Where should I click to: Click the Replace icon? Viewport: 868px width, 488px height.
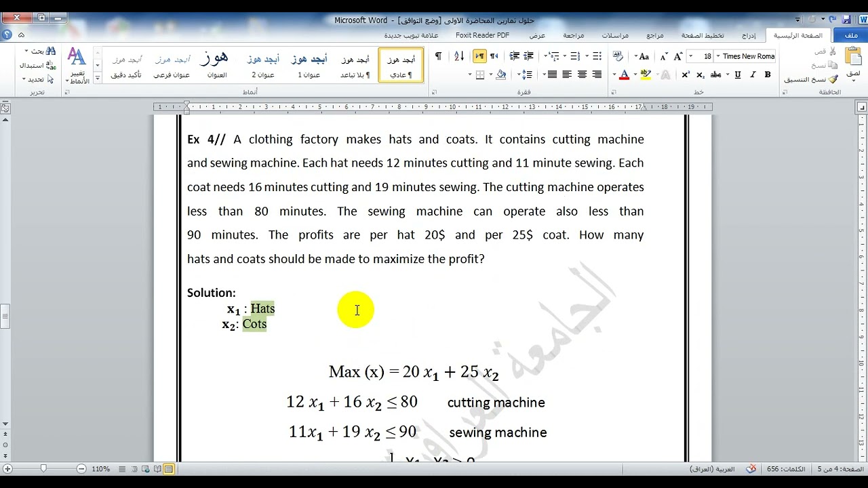[x=50, y=66]
